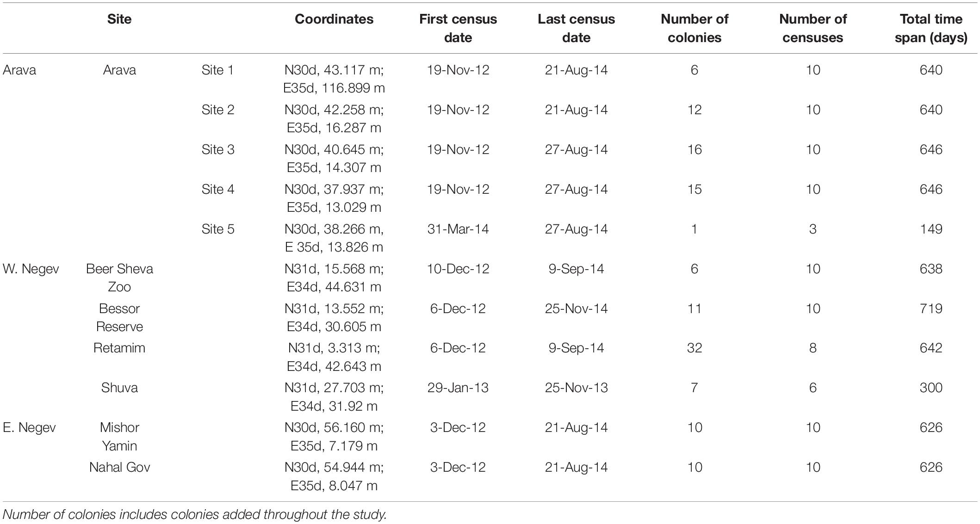The height and width of the screenshot is (524, 980).
Task: Click the W. Negev region label
Action: [x=31, y=269]
